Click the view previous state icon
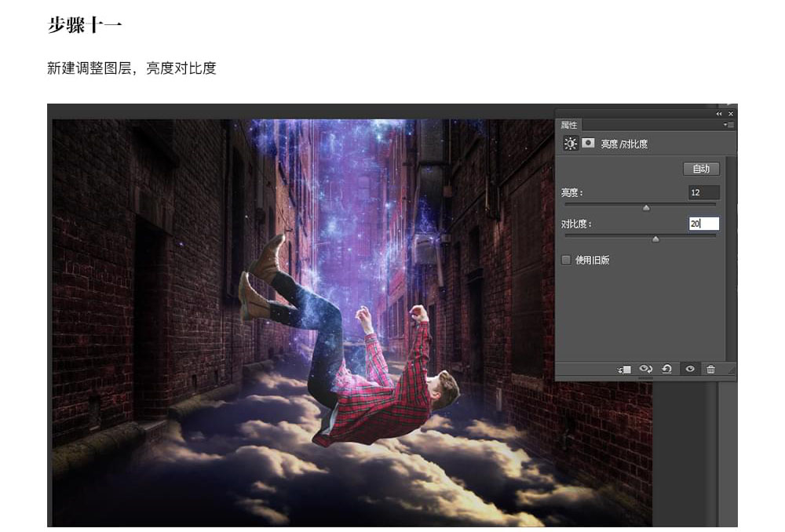The image size is (785, 532). [646, 369]
